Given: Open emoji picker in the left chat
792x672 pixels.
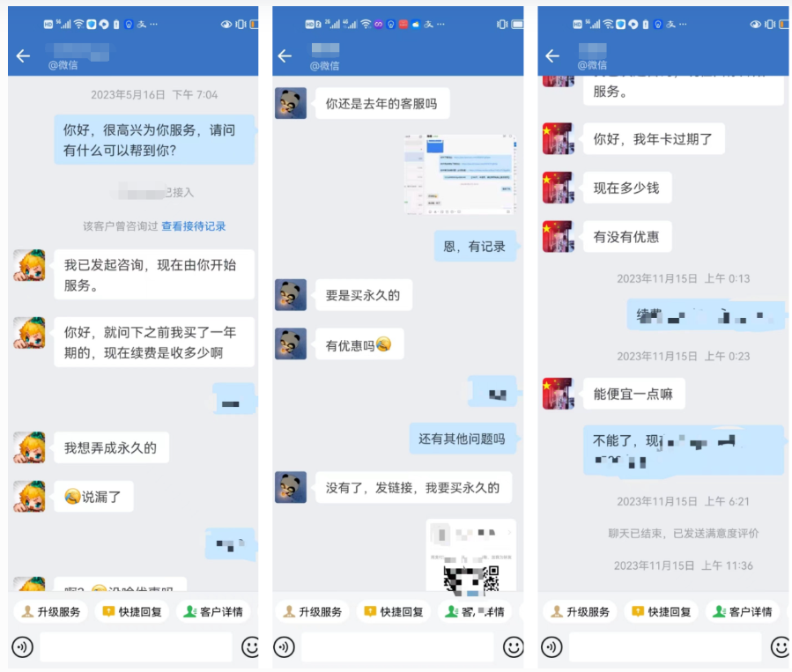Looking at the screenshot, I should [x=250, y=646].
